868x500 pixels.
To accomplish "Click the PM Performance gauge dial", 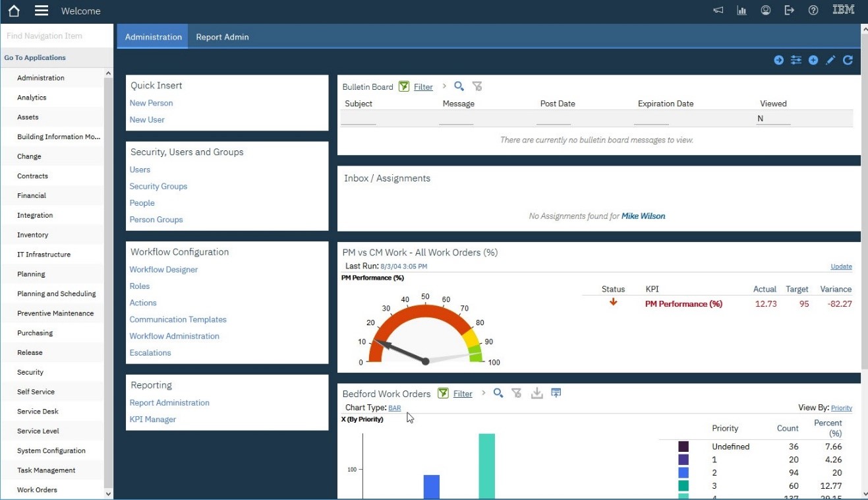I will pyautogui.click(x=425, y=330).
